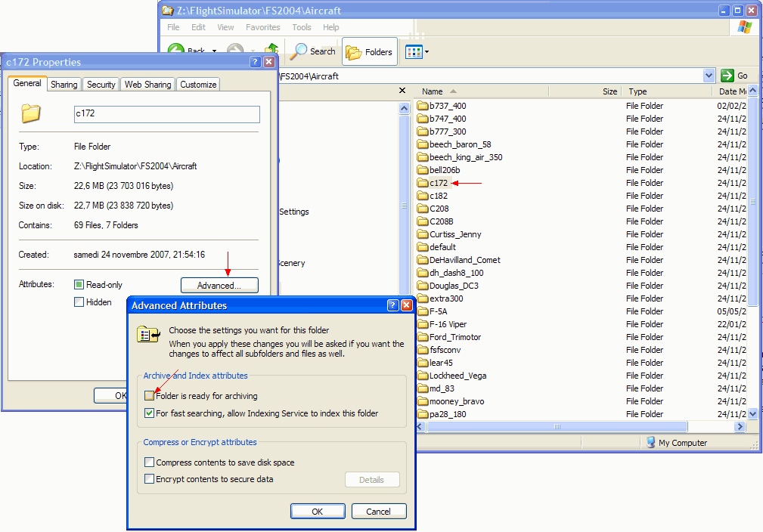Viewport: 763px width, 532px height.
Task: Open the Back button history dropdown arrow
Action: tap(214, 51)
